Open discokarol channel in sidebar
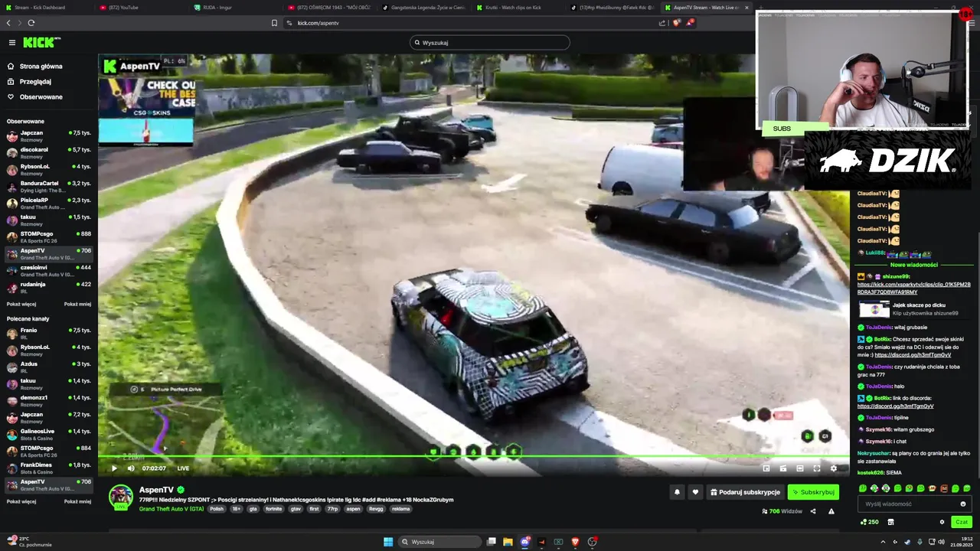The width and height of the screenshot is (980, 551). (49, 153)
